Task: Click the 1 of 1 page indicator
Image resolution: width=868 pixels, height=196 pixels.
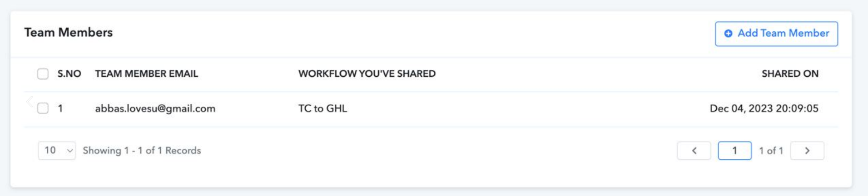Action: (771, 151)
